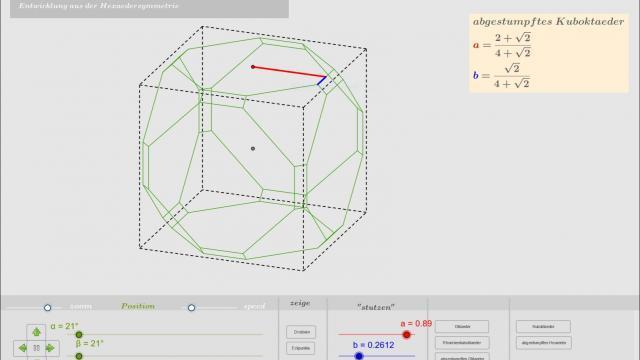640x360 pixels.
Task: Click the speed slider handle
Action: coord(191,308)
